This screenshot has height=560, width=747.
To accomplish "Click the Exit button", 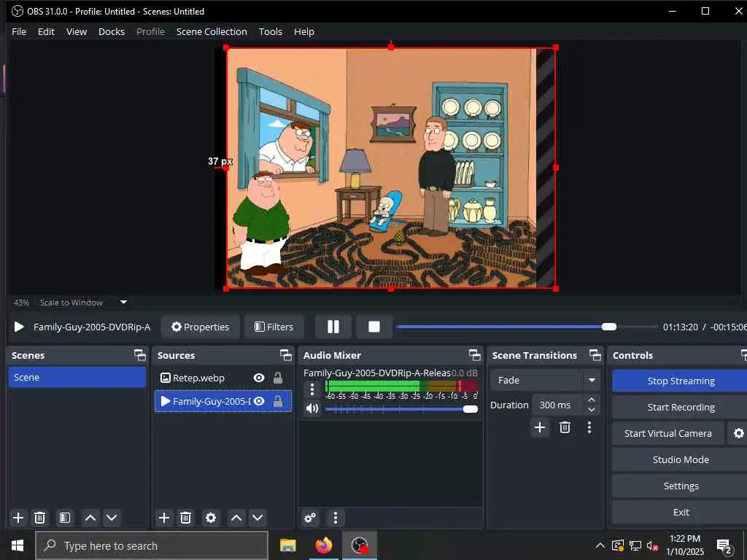I will 681,512.
